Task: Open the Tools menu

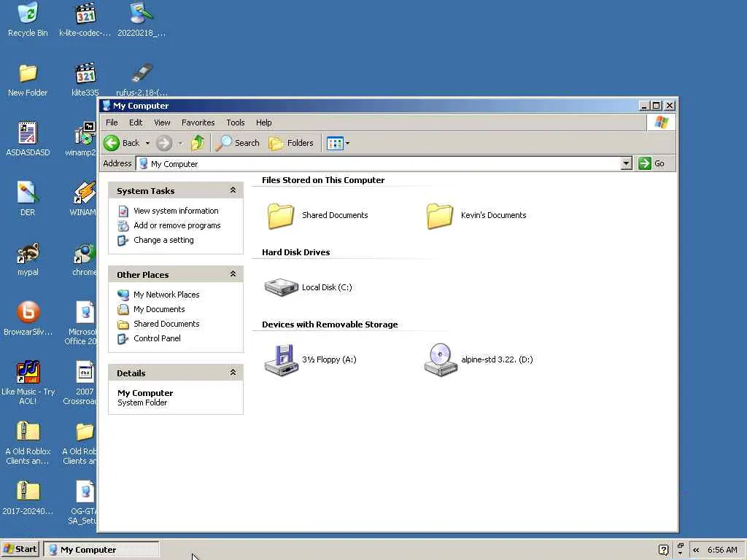Action: click(x=236, y=122)
